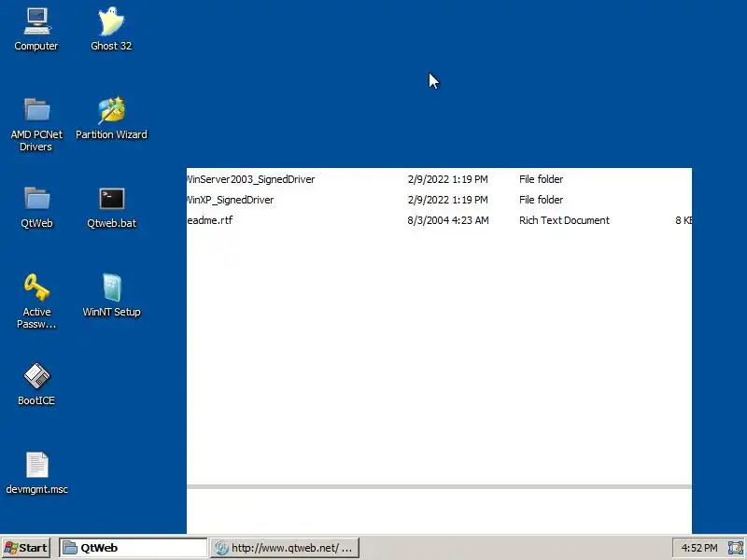Click Rich Text Document type cell

(564, 220)
